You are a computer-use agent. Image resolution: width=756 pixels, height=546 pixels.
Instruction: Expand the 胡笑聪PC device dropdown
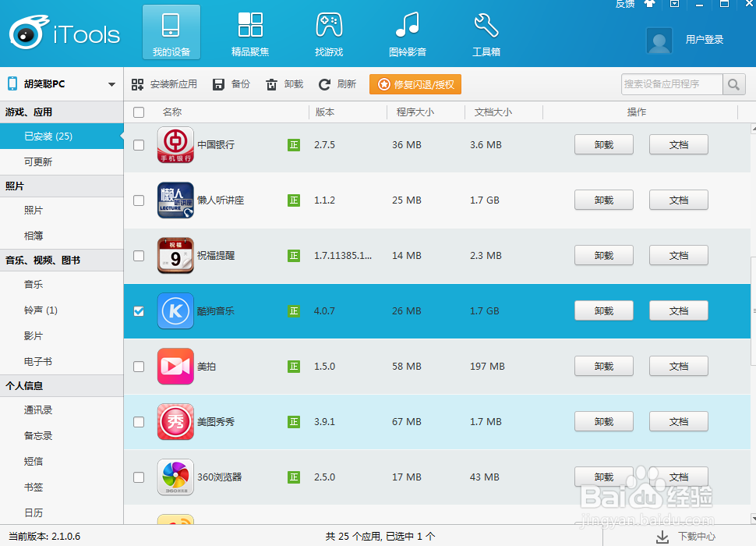[111, 84]
